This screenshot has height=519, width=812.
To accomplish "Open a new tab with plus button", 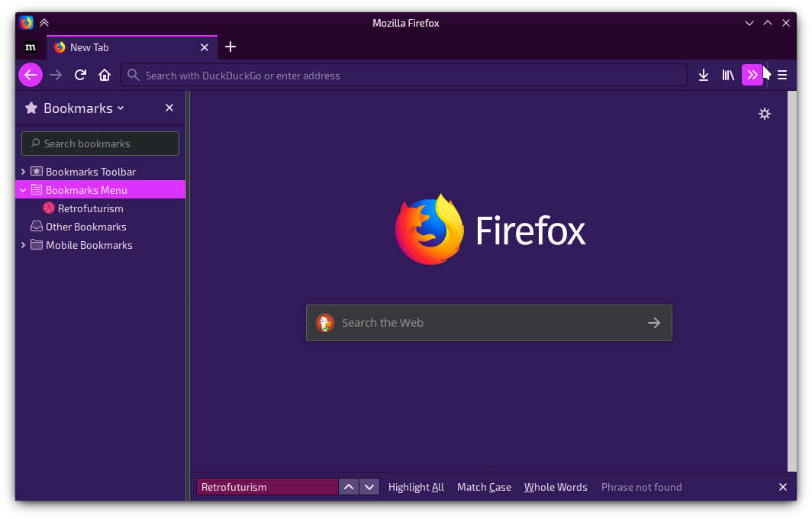I will [230, 47].
